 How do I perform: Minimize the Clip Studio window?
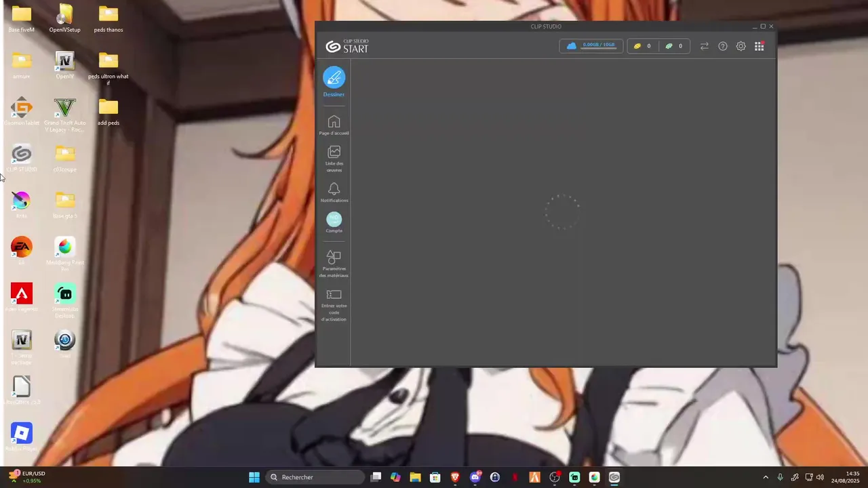coord(755,26)
